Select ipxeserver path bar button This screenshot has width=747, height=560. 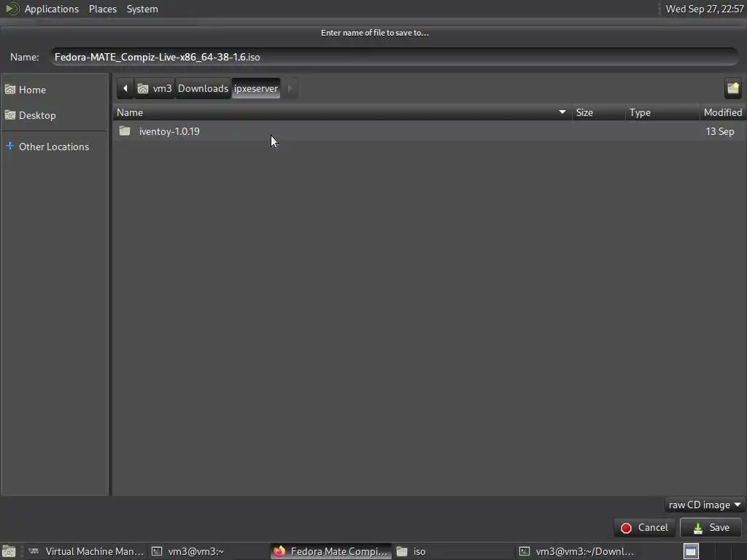pyautogui.click(x=256, y=88)
